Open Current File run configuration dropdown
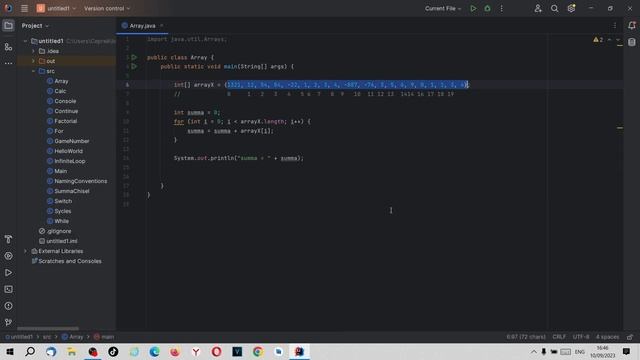The width and height of the screenshot is (640, 360). [443, 8]
